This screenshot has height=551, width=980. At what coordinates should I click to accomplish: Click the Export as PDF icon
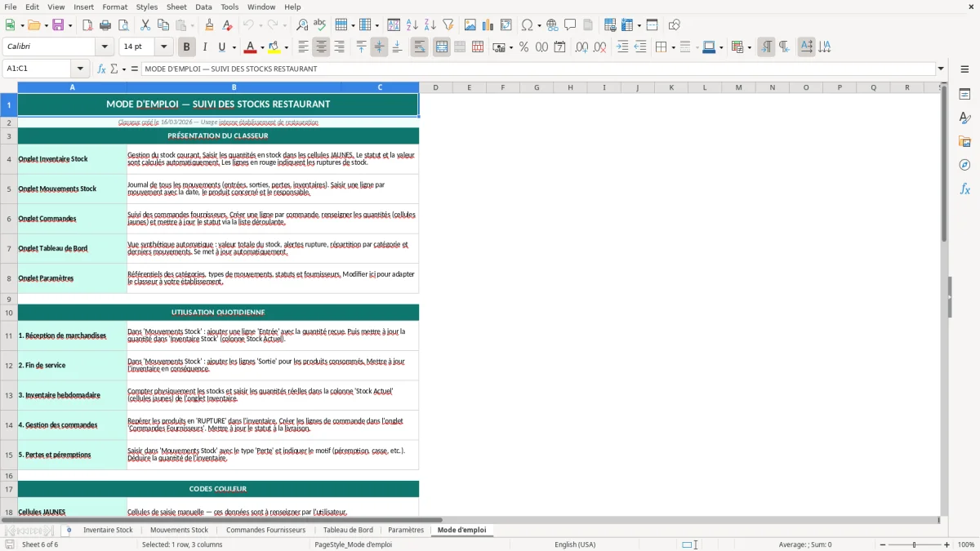coord(87,25)
